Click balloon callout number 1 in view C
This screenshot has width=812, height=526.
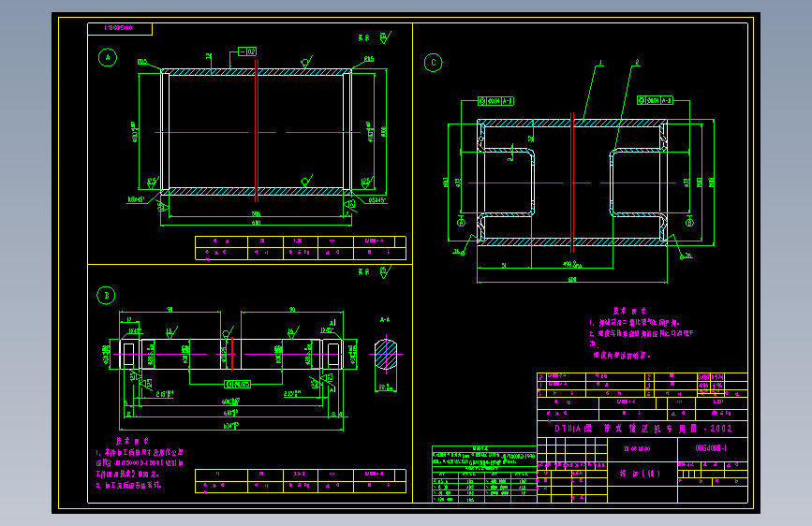click(x=600, y=62)
